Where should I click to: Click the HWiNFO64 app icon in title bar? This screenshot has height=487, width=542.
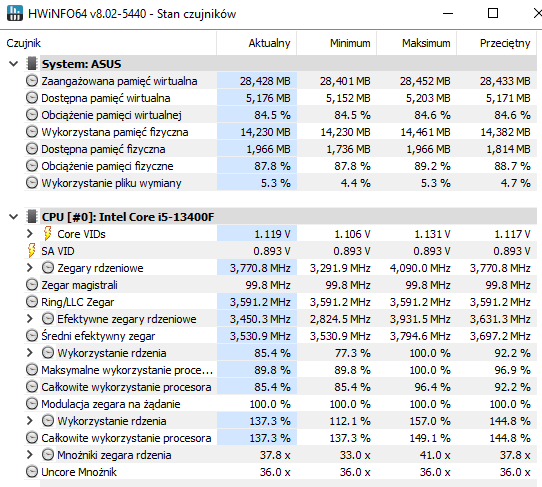click(x=15, y=13)
